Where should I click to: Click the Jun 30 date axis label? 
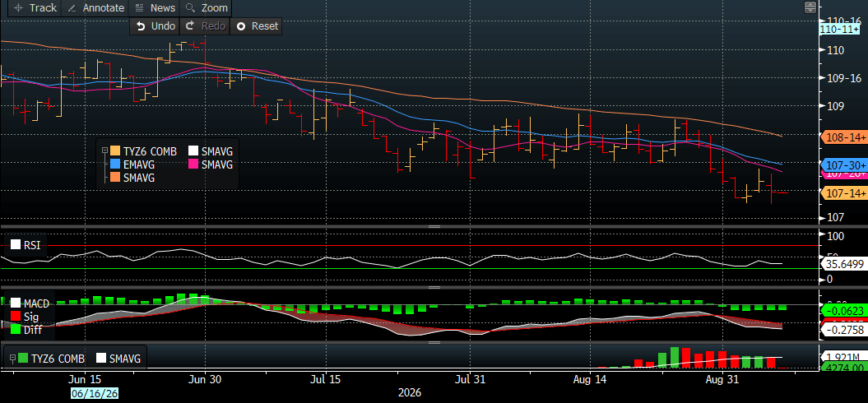(x=206, y=380)
